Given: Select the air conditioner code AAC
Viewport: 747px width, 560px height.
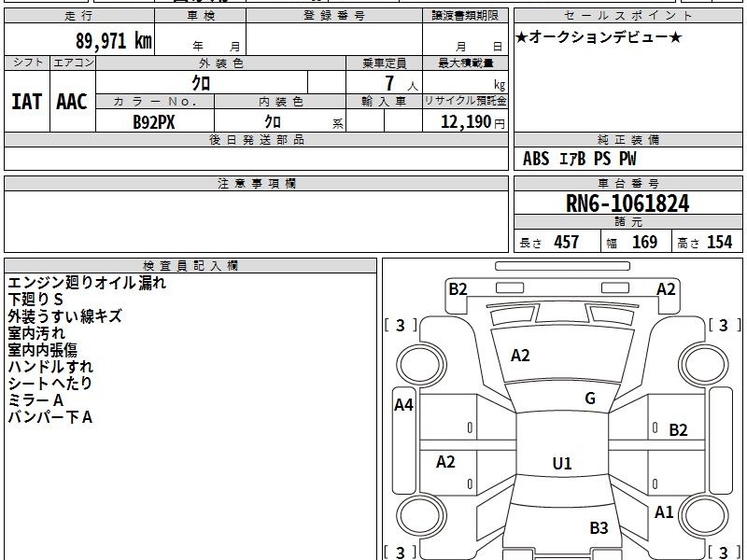Looking at the screenshot, I should [72, 102].
